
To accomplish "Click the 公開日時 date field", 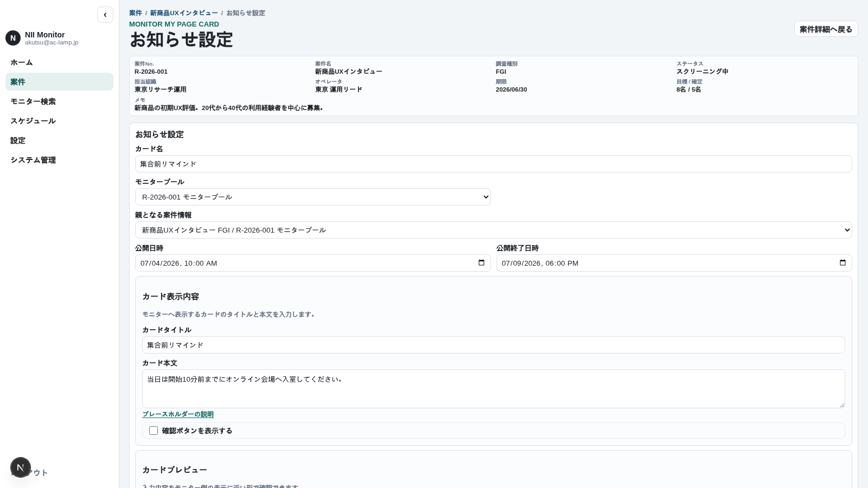I will pyautogui.click(x=313, y=263).
